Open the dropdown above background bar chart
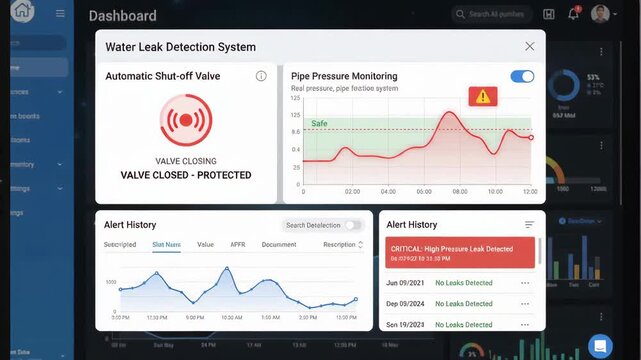Screen dimensions: 641x360 tap(580, 221)
